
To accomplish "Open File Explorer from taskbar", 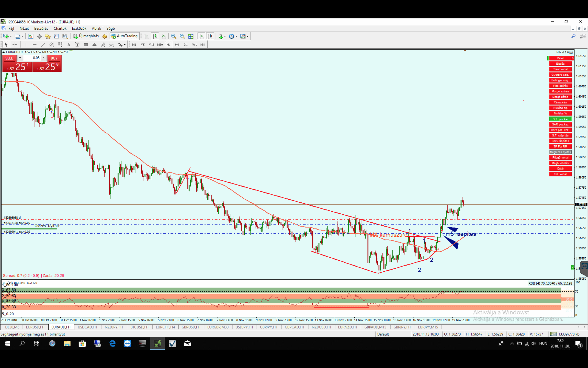I will 67,343.
